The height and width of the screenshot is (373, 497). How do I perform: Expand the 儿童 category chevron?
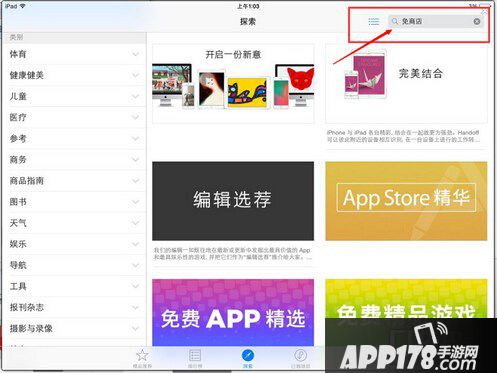135,96
